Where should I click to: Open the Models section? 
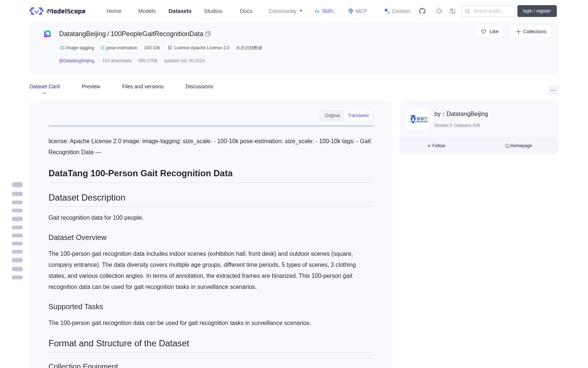coord(147,11)
